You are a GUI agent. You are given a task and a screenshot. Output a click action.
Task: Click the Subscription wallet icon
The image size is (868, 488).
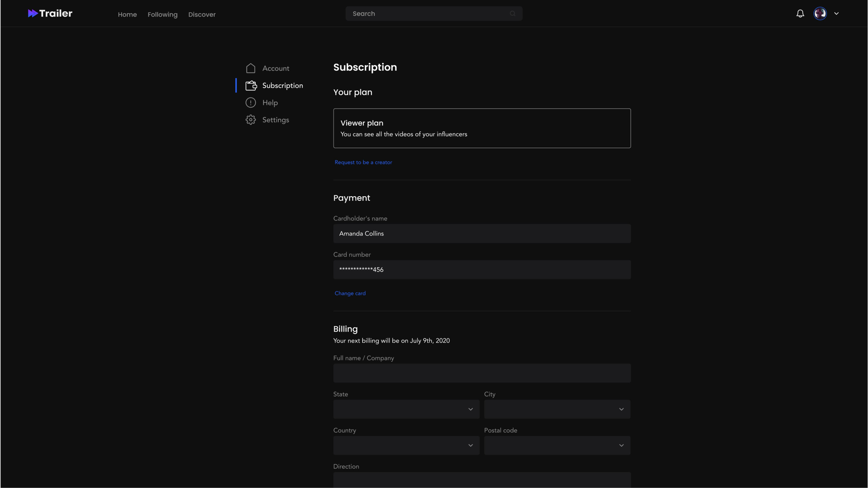pos(251,85)
